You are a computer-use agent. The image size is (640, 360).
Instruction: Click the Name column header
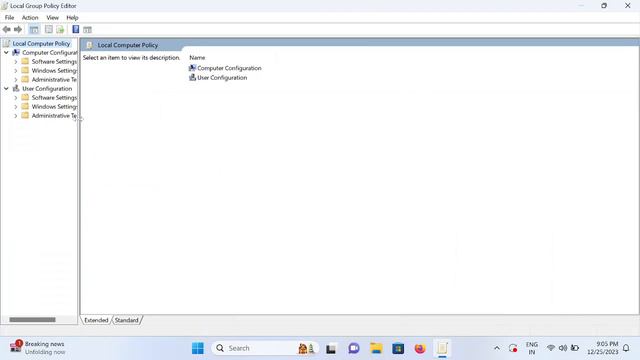click(x=197, y=58)
